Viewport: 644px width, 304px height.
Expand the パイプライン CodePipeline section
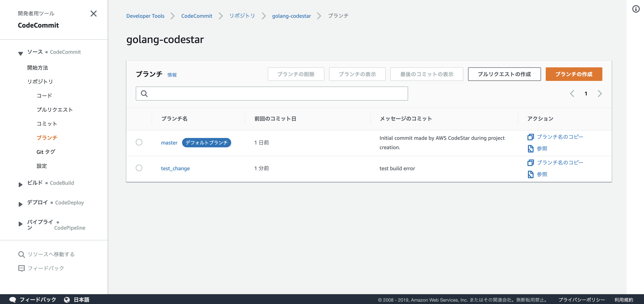tap(21, 224)
